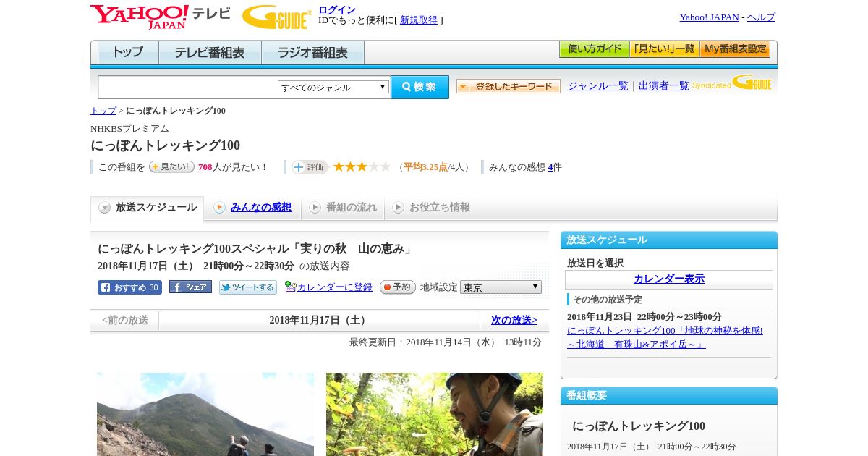
Task: Open the 「見たい!」一覧 button
Action: pyautogui.click(x=664, y=49)
